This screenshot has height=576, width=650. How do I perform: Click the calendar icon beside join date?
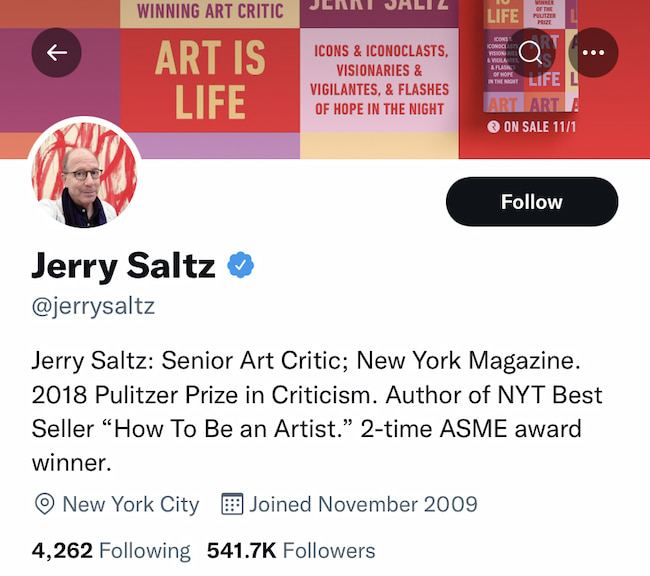click(232, 504)
